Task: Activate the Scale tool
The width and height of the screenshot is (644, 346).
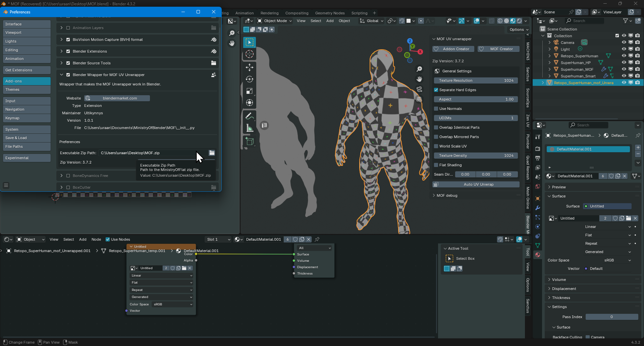Action: (x=249, y=91)
